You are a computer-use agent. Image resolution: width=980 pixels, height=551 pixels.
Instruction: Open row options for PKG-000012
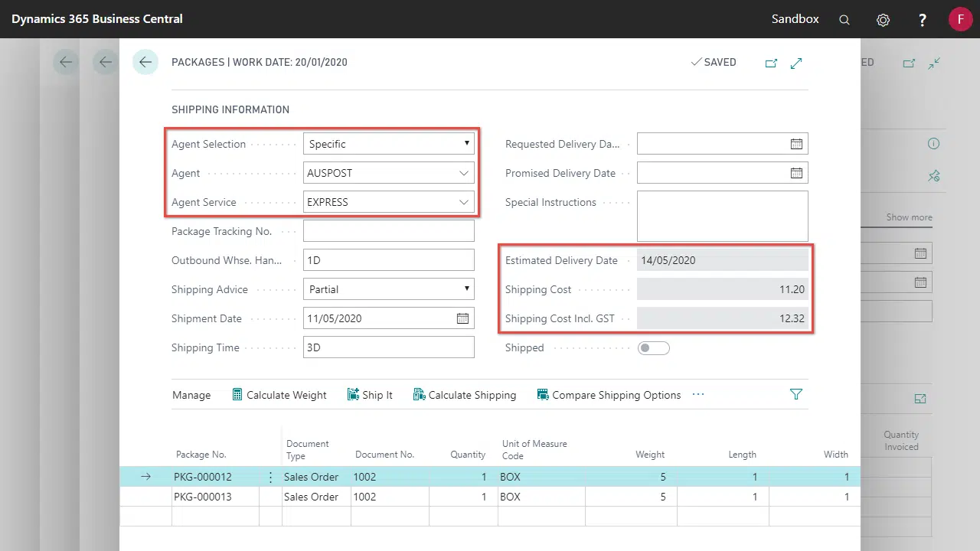tap(270, 477)
